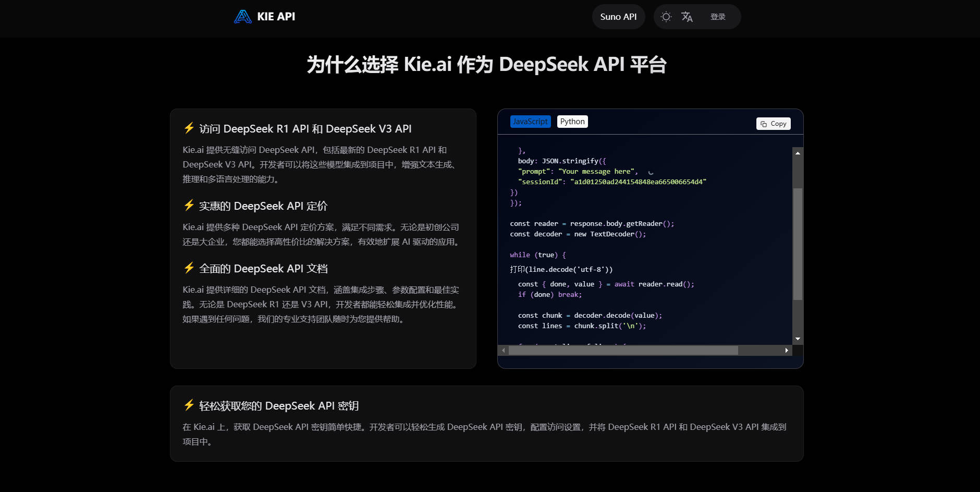The height and width of the screenshot is (492, 980).
Task: Click code line const chunk = decoder.decode(value);
Action: click(x=590, y=315)
